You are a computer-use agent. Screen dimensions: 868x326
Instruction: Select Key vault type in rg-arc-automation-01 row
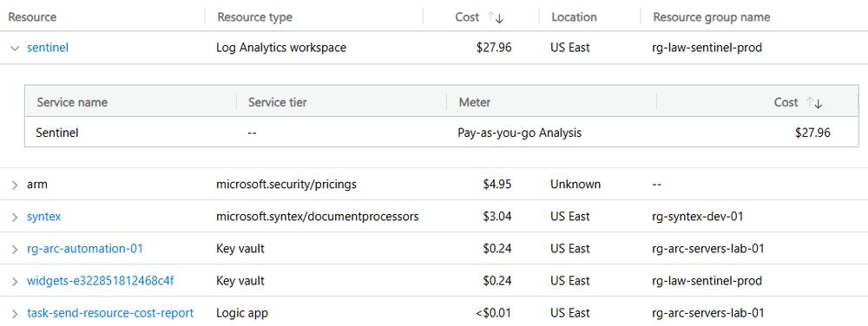(x=240, y=249)
